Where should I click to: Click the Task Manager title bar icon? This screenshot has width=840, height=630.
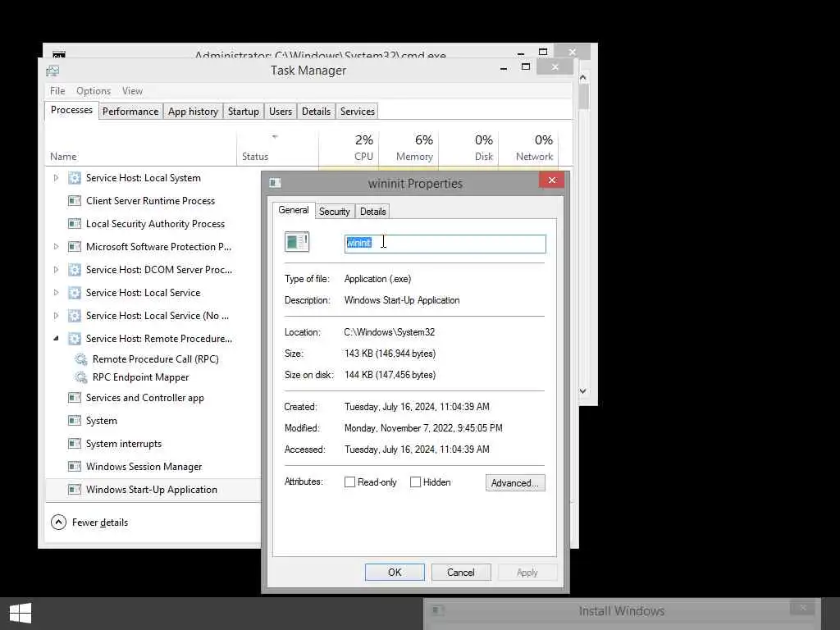point(52,71)
